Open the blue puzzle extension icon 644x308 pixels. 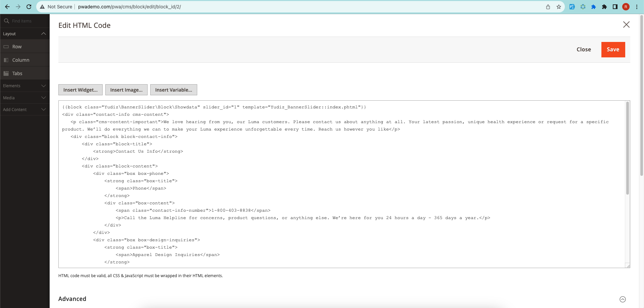point(594,7)
